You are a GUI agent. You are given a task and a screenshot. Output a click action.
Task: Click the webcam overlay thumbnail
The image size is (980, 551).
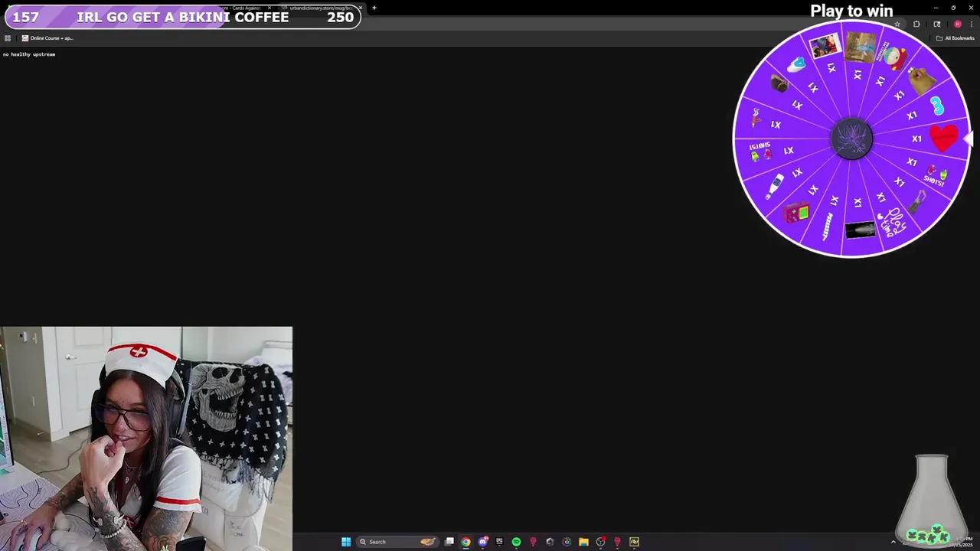coord(146,439)
